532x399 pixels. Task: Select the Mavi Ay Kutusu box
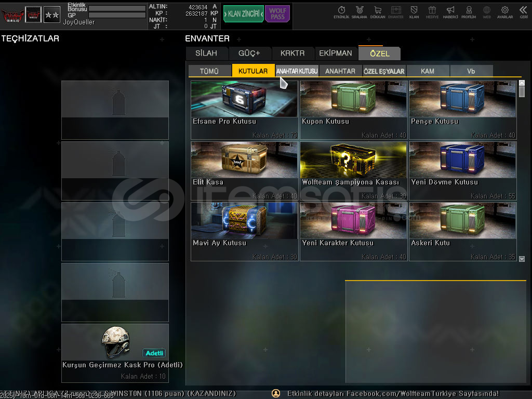coord(244,232)
